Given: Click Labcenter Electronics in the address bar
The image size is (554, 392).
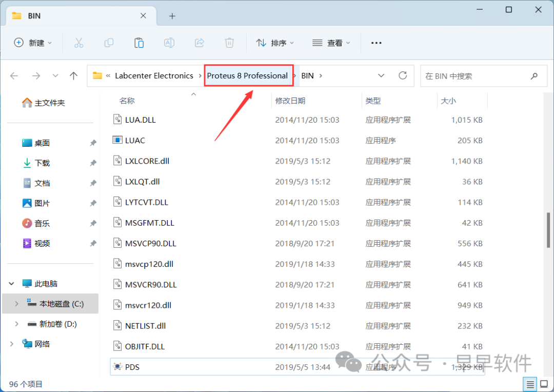Looking at the screenshot, I should (x=155, y=75).
